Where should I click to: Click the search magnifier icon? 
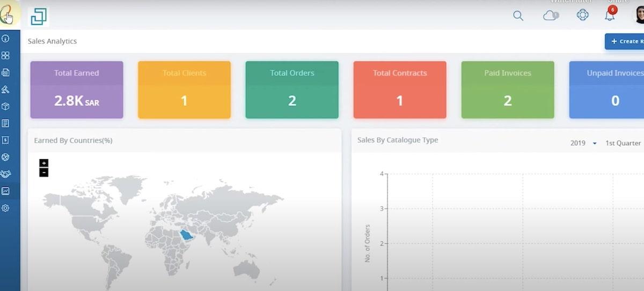tap(518, 16)
